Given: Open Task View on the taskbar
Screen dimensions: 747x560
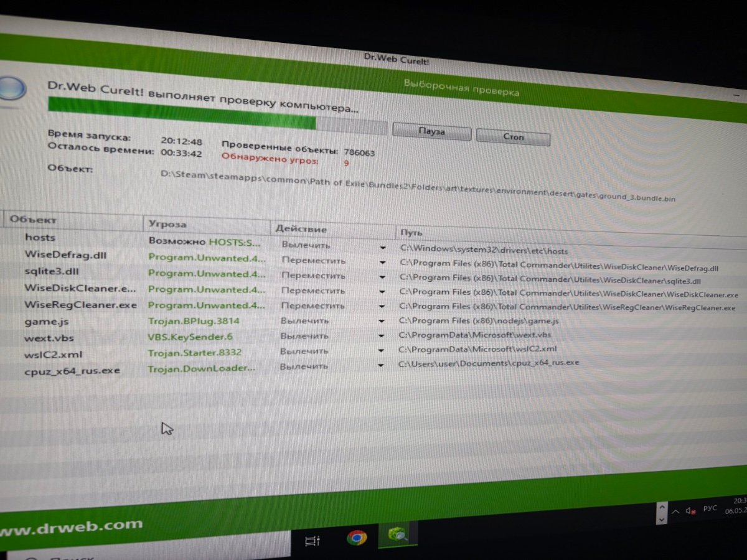Looking at the screenshot, I should [x=312, y=541].
